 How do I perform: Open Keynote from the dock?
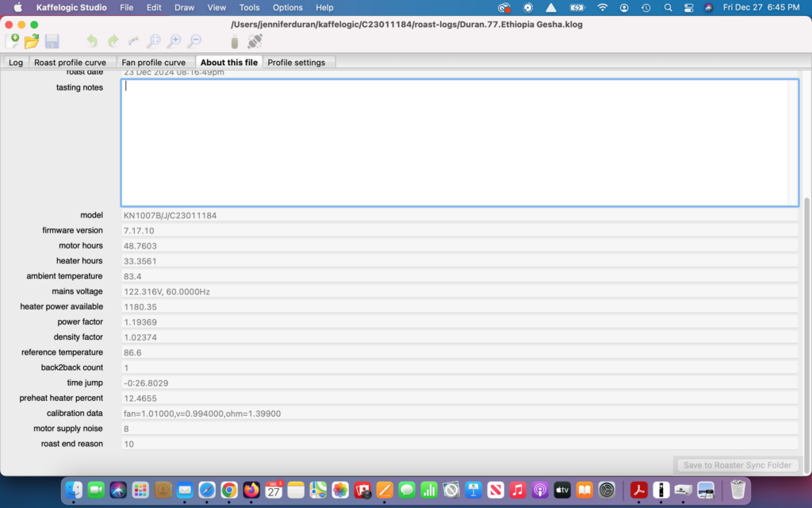pyautogui.click(x=473, y=489)
